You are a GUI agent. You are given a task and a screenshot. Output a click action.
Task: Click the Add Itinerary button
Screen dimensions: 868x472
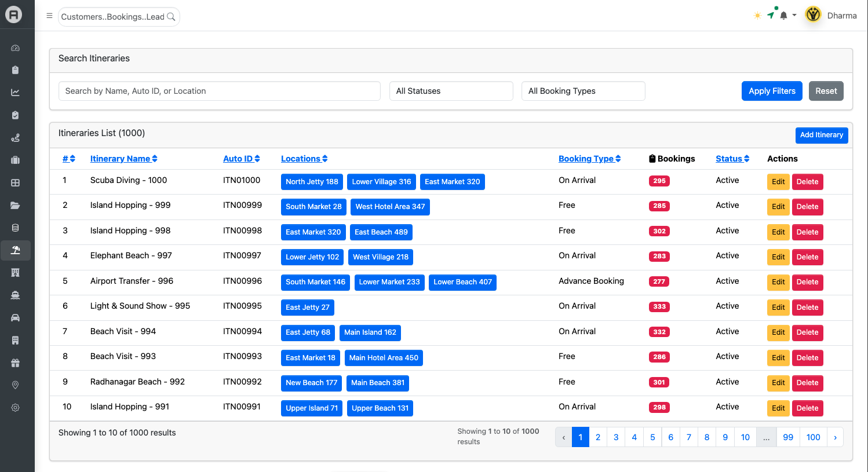(x=822, y=135)
